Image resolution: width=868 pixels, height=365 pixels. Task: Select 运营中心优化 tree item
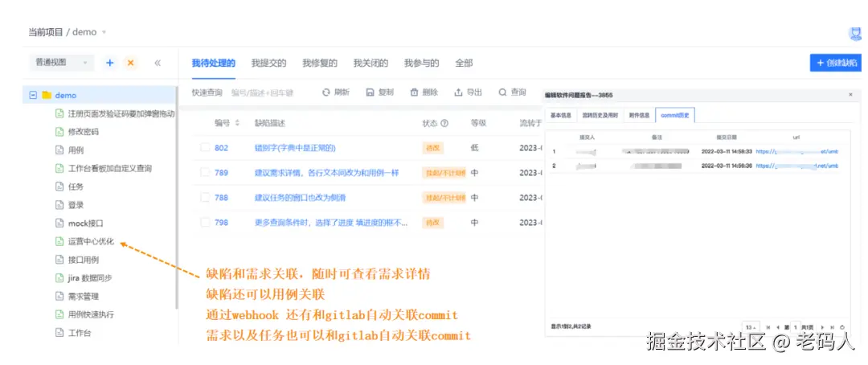[x=91, y=241]
